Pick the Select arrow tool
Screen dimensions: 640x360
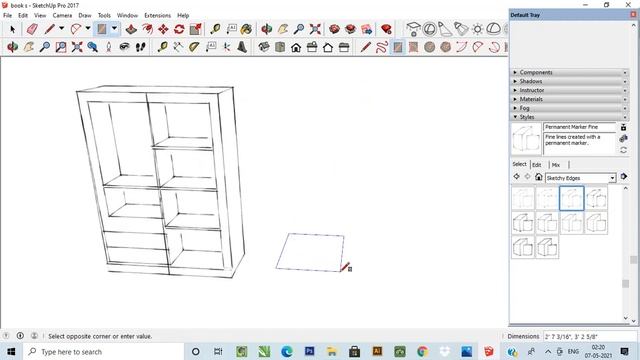(12, 29)
